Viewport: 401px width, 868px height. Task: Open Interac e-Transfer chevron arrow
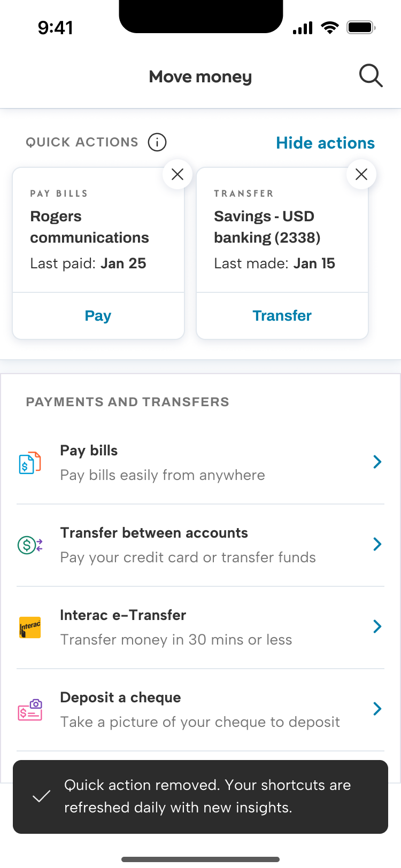tap(377, 626)
